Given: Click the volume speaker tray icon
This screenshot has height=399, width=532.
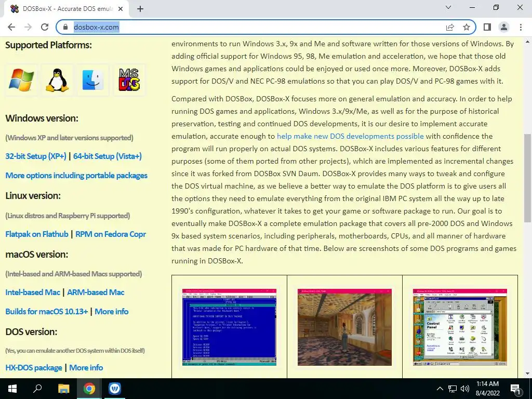Looking at the screenshot, I should click(465, 389).
